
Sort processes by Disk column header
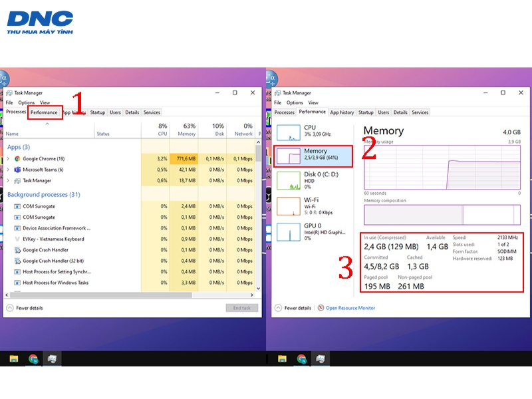tap(212, 130)
